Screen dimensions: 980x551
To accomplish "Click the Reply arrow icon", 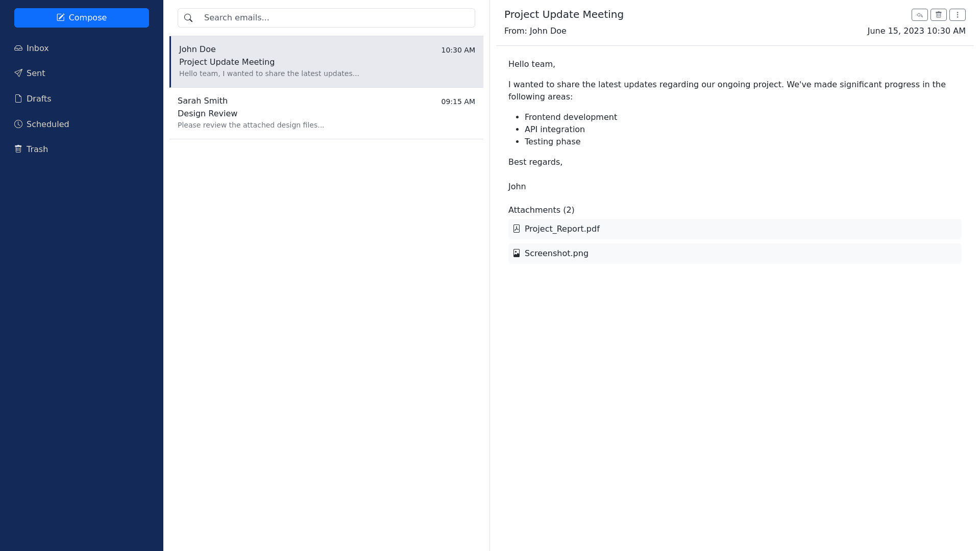I will click(x=919, y=15).
